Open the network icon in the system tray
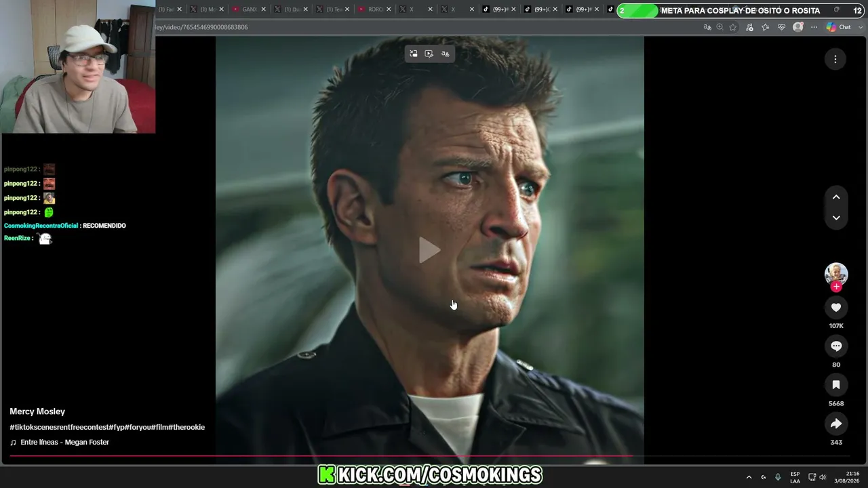 [x=812, y=477]
